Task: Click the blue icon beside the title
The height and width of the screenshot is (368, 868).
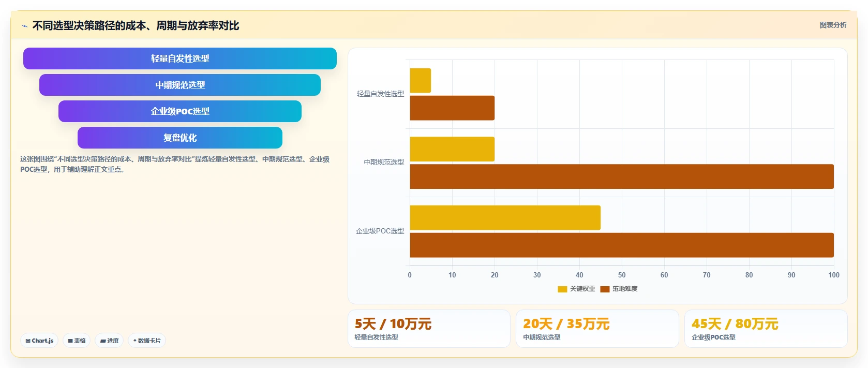Action: tap(24, 26)
